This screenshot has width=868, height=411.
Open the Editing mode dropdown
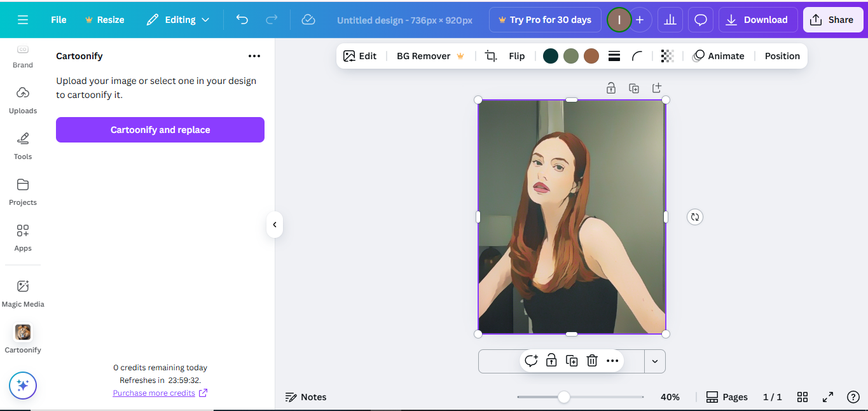click(178, 20)
